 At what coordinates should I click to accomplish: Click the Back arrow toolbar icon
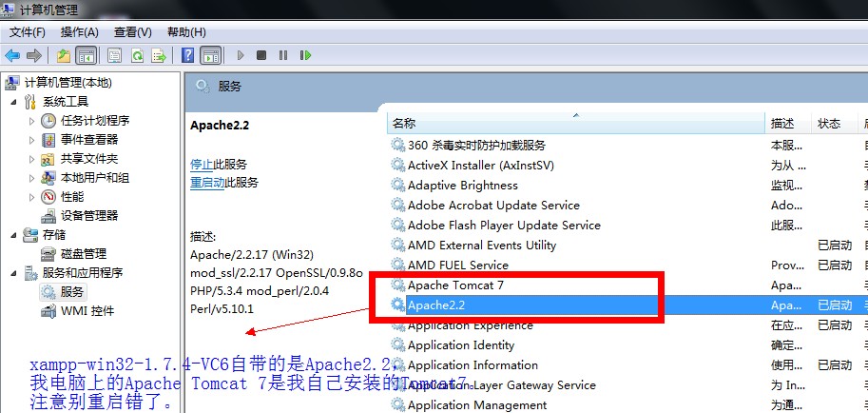(x=12, y=55)
